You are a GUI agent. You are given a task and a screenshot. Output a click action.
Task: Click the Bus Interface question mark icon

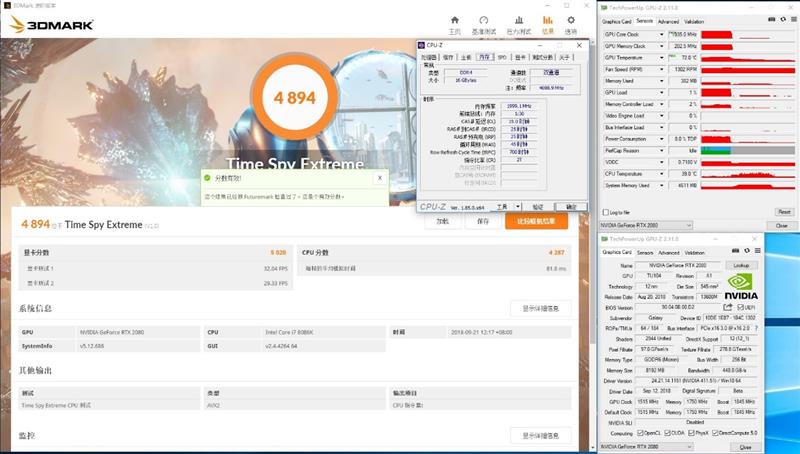pyautogui.click(x=756, y=328)
